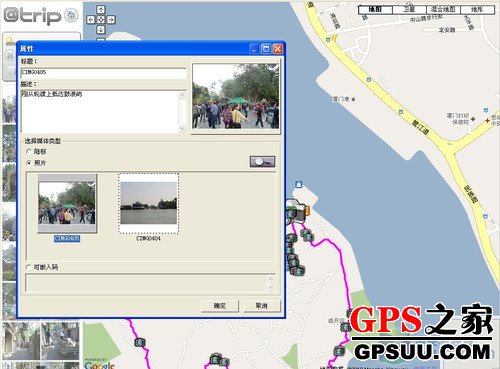Click the 标题 title input field
This screenshot has width=500, height=369.
click(x=103, y=72)
